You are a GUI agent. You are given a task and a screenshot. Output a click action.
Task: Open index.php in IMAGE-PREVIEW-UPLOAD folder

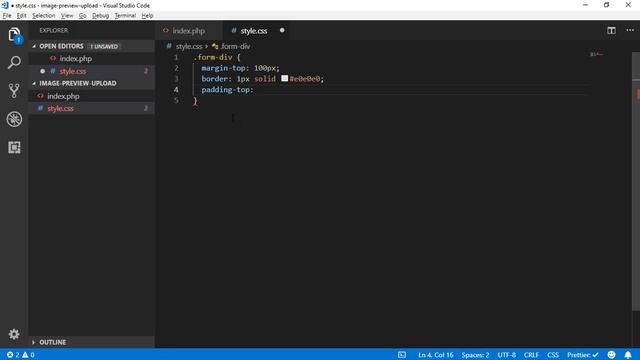point(63,96)
